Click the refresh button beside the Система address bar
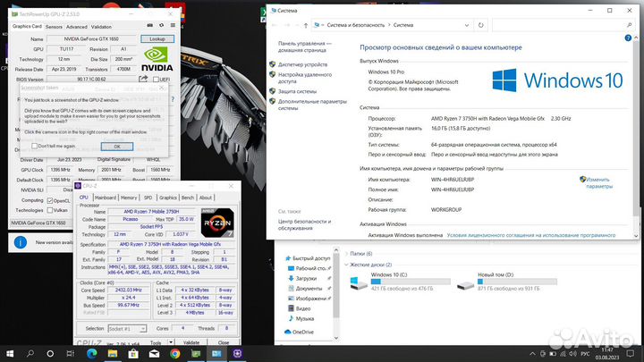644x362 pixels. 480,25
